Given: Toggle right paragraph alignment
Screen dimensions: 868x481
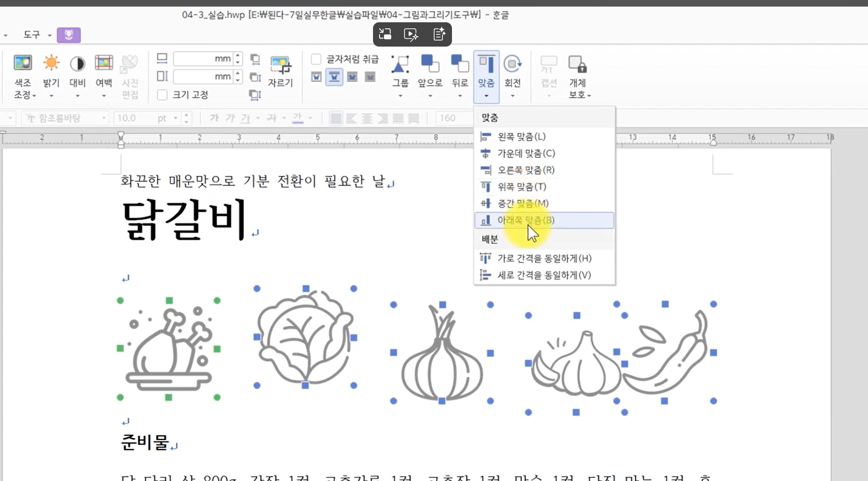Looking at the screenshot, I should (383, 118).
